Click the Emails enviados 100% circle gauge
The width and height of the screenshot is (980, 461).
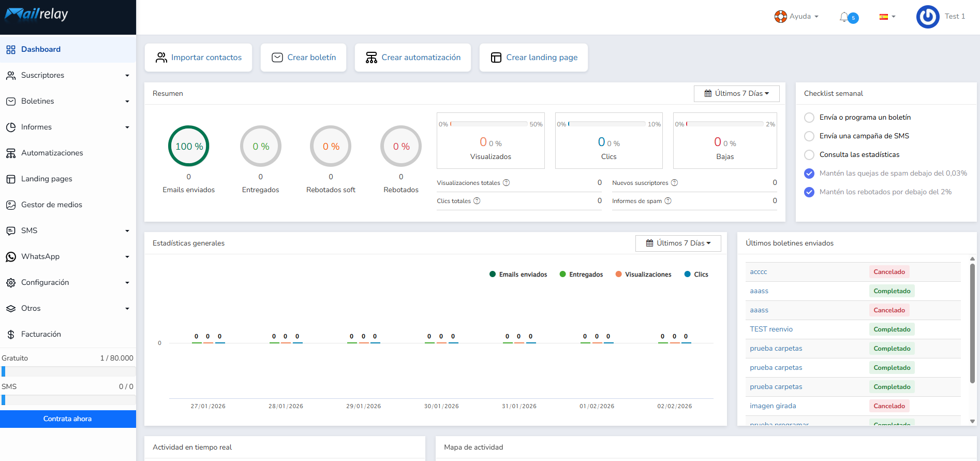[189, 146]
